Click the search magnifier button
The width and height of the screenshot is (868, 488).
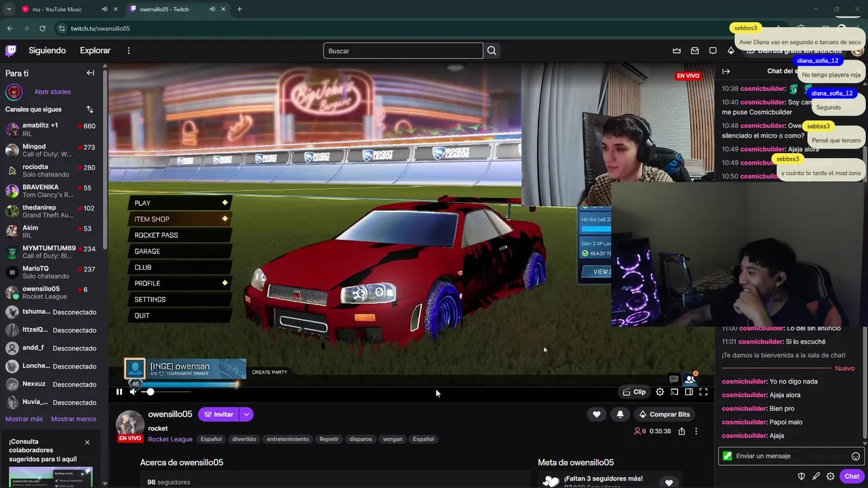click(x=492, y=51)
